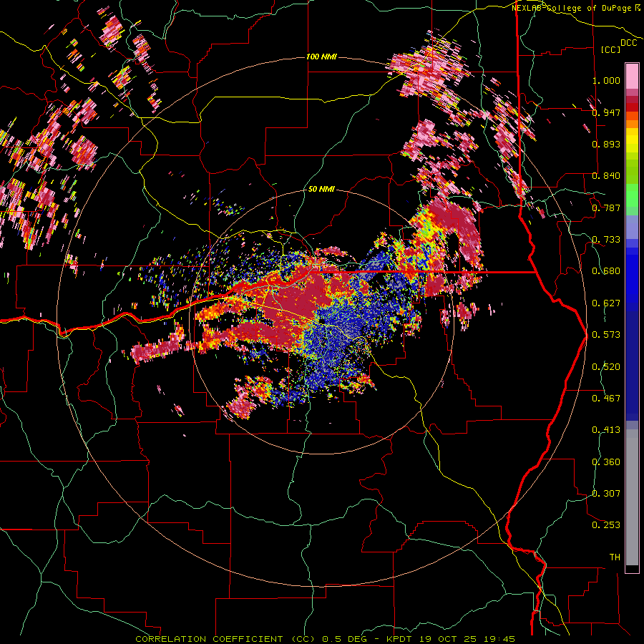Click the [CC] legend title
644x644 pixels.
click(x=611, y=49)
